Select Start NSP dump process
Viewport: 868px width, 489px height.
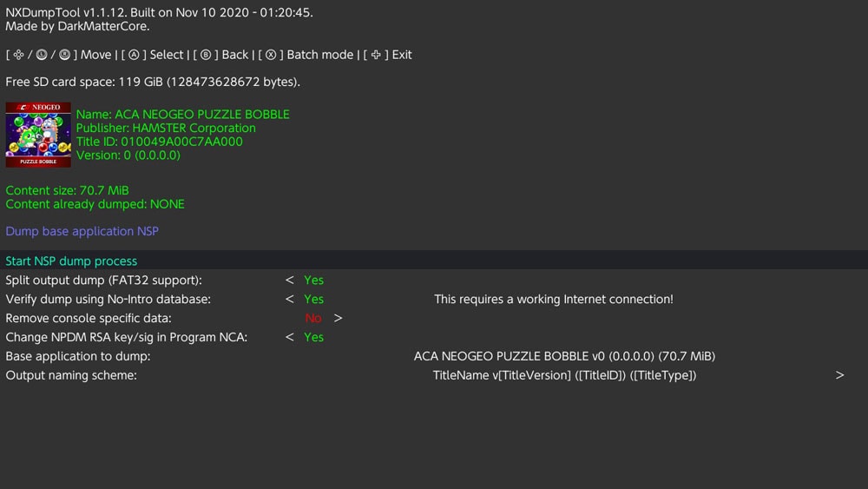point(71,261)
